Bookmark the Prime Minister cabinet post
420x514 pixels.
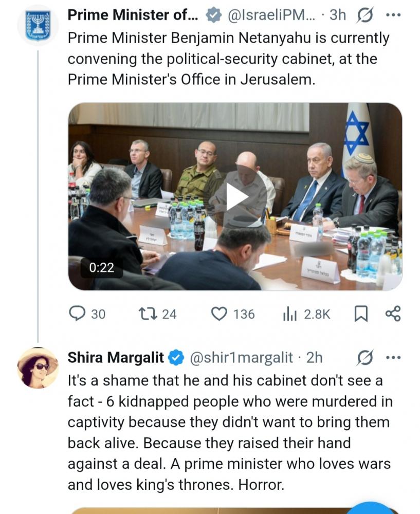point(361,314)
